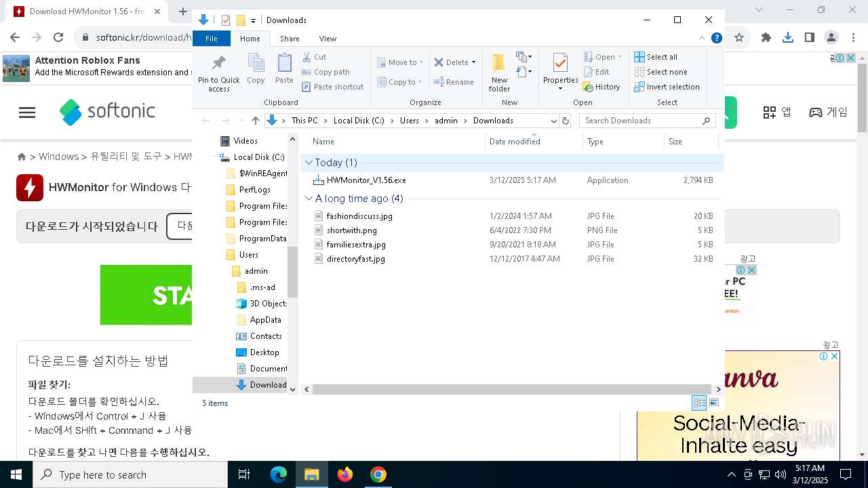Collapse the ribbon with the chevron

click(702, 38)
